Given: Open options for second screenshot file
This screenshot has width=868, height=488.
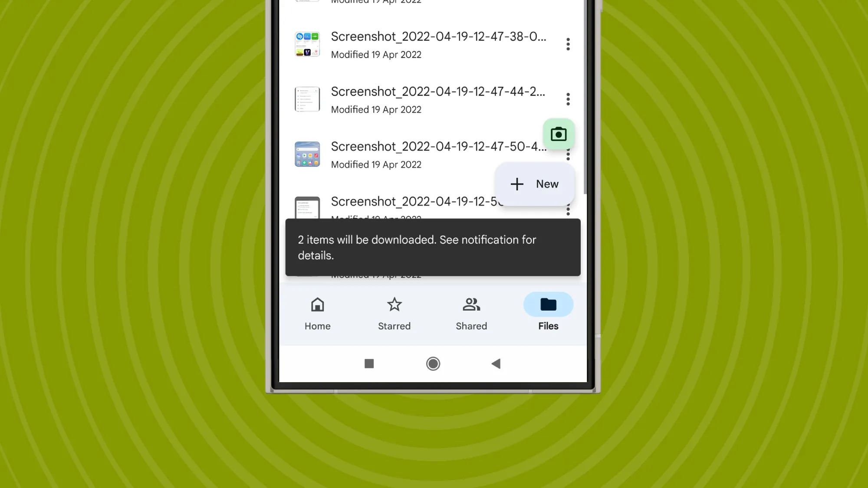Looking at the screenshot, I should pyautogui.click(x=568, y=99).
